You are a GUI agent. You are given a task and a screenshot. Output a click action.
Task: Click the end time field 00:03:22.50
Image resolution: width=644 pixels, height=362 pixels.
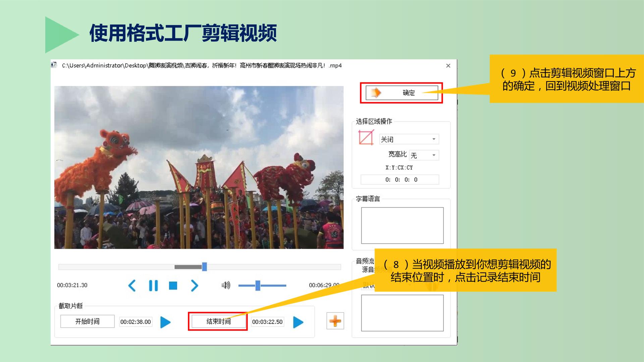click(x=267, y=322)
